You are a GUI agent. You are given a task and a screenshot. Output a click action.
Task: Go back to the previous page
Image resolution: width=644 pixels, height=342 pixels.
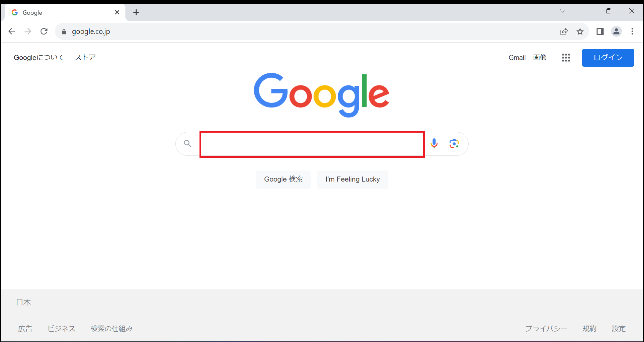point(12,31)
